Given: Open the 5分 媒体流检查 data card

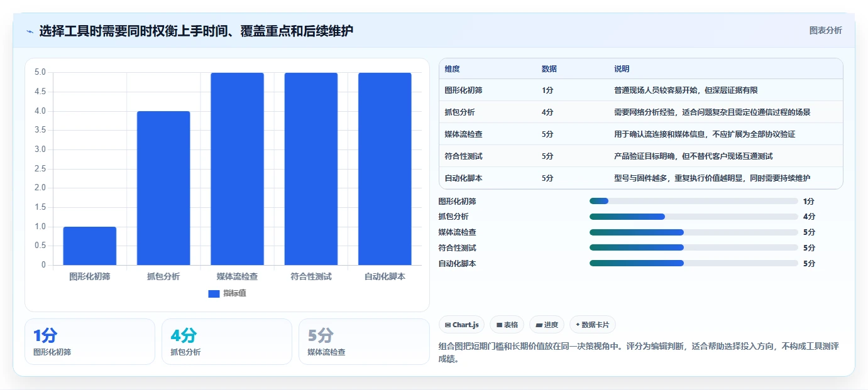Looking at the screenshot, I should pos(364,342).
